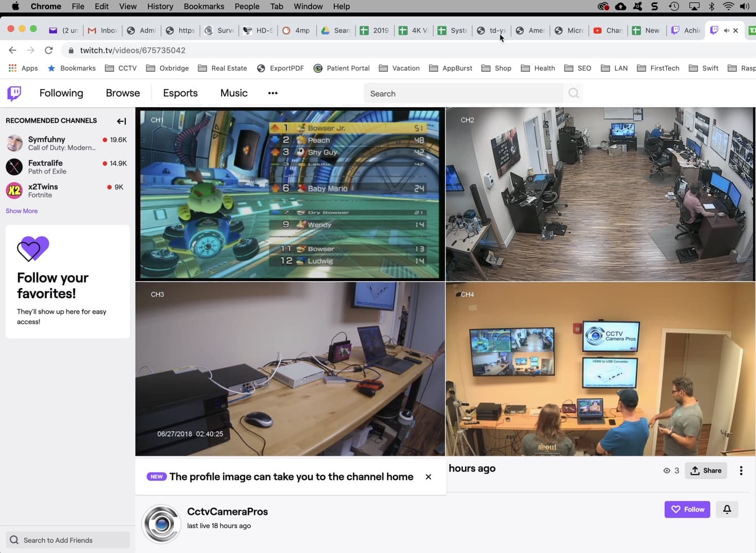The height and width of the screenshot is (553, 756).
Task: Collapse the recommended channels sidebar
Action: point(121,121)
